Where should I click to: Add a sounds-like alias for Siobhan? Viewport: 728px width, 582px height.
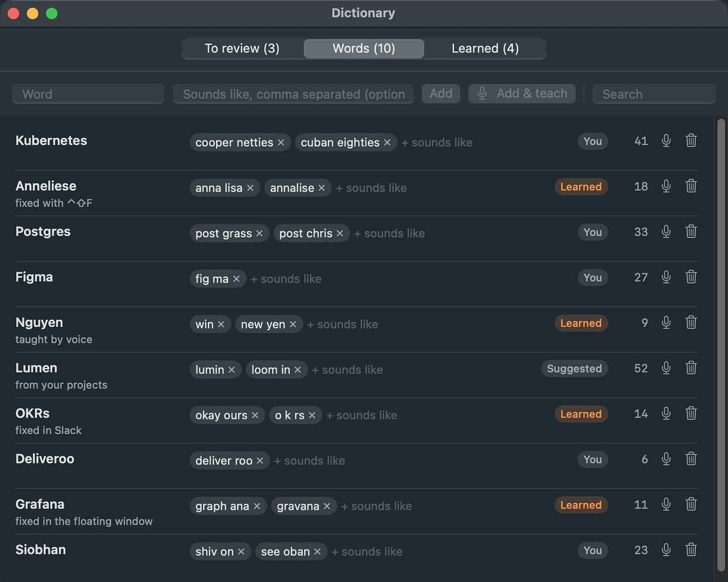(367, 552)
